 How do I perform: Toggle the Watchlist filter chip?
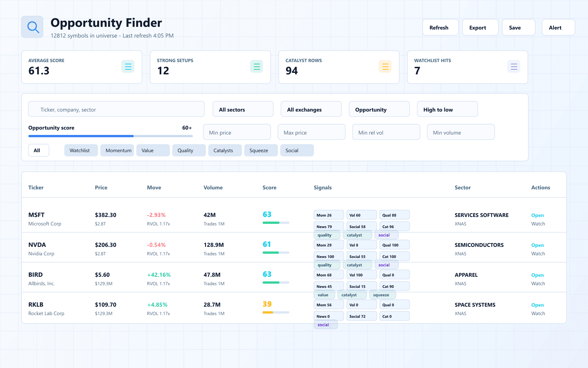[81, 150]
